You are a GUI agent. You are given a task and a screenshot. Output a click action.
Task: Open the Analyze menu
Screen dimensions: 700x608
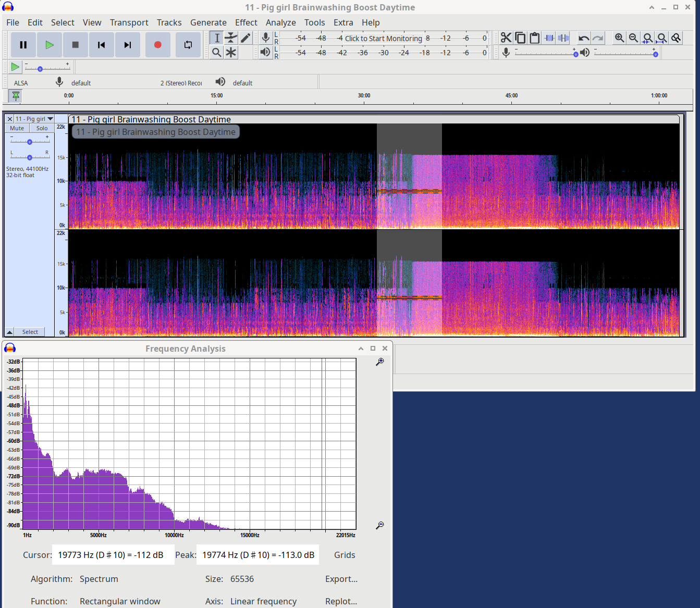[280, 22]
